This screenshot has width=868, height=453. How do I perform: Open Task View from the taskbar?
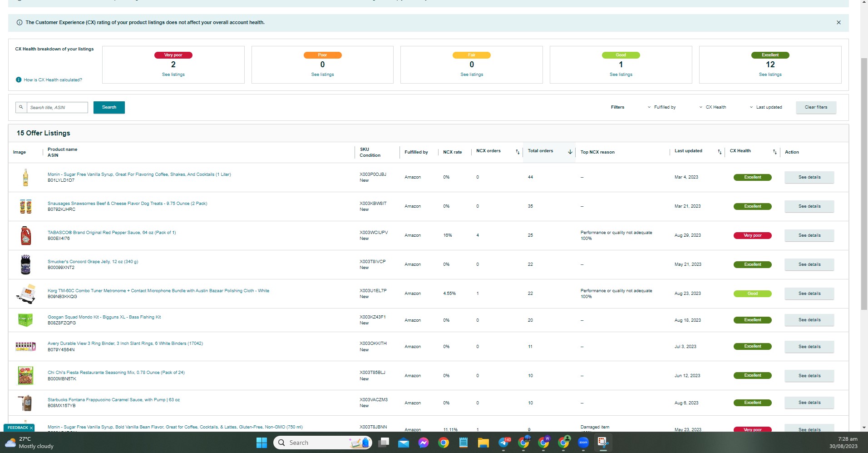[384, 443]
